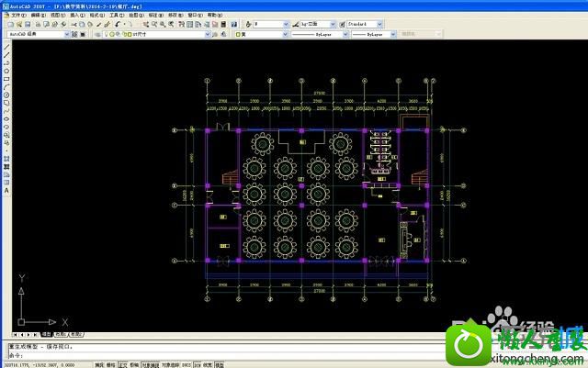The image size is (588, 368).
Task: Open the 视图 (View) menu
Action: pos(58,15)
